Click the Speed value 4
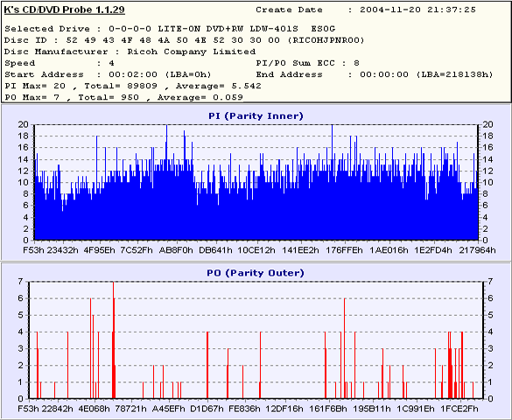512x420 pixels. pyautogui.click(x=112, y=63)
